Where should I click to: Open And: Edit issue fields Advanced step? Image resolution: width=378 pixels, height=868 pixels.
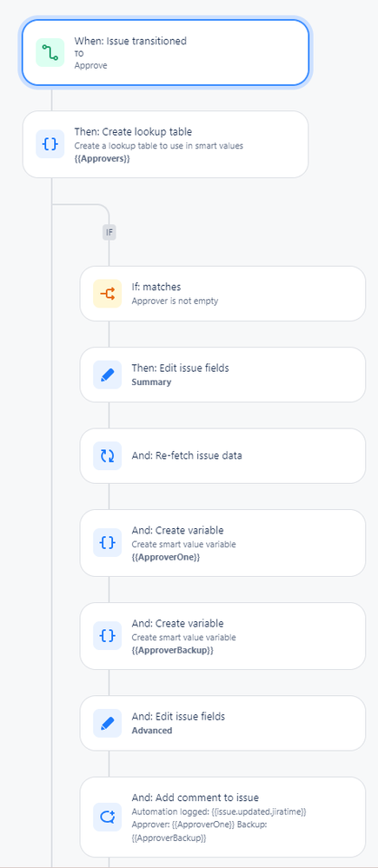pos(222,723)
